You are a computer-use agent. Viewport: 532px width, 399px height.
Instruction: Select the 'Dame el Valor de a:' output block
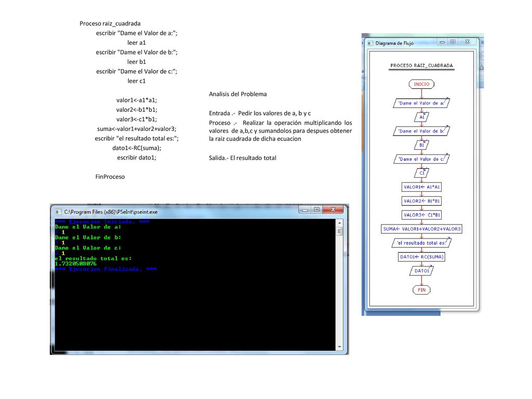[421, 103]
